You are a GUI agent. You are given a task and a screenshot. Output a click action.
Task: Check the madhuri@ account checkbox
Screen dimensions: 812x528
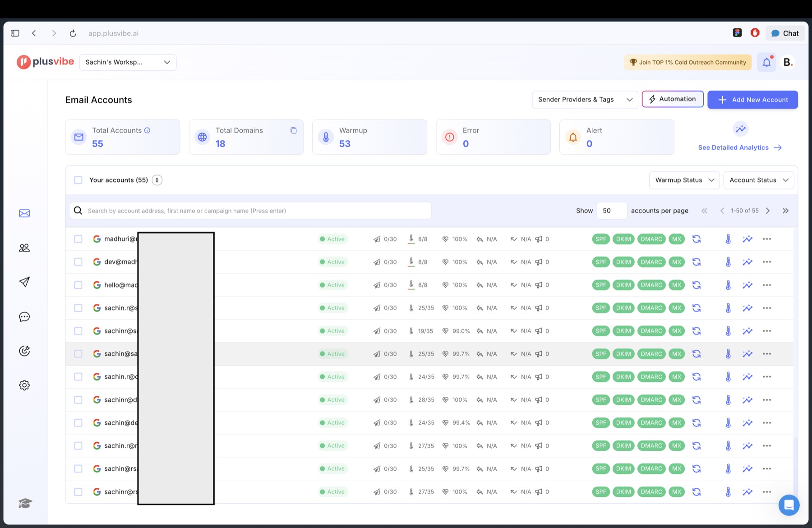pos(78,239)
